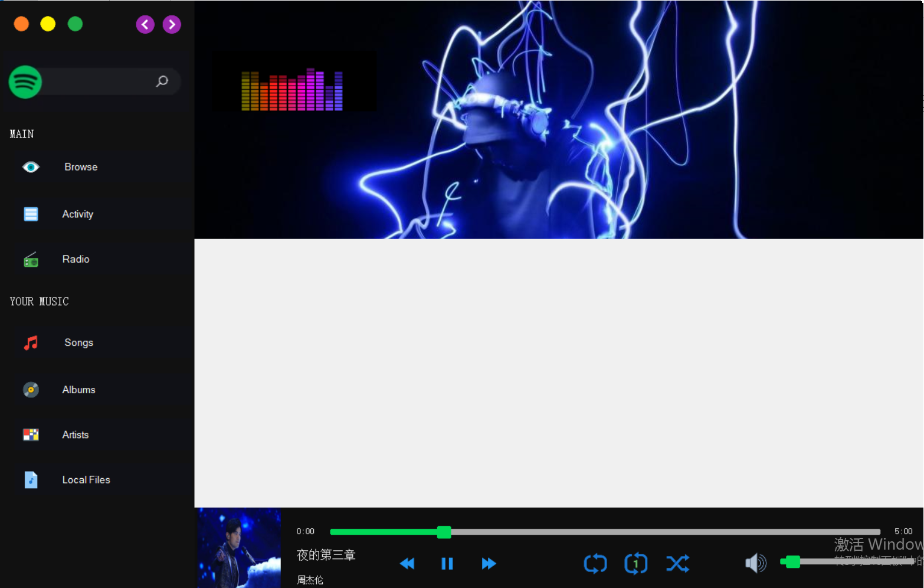Toggle repeat one track mode
The image size is (924, 588).
tap(635, 563)
